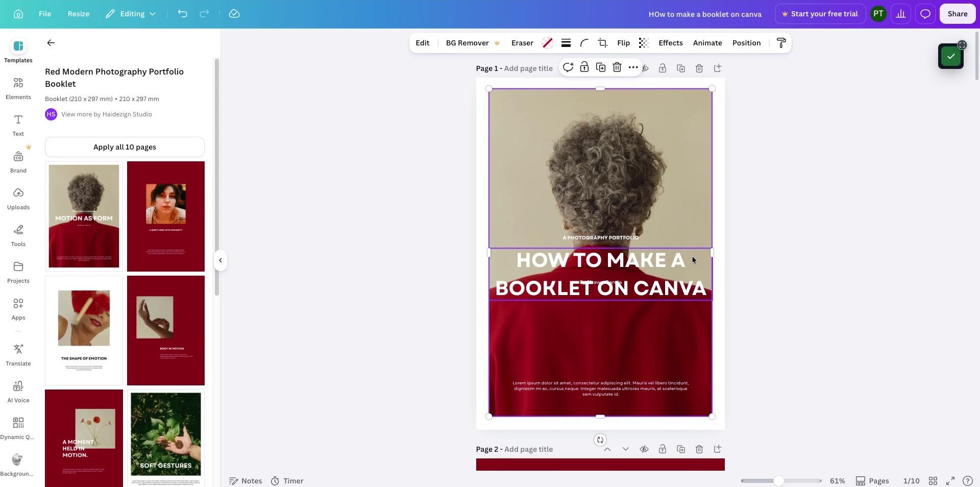Open the Uploads panel
The width and height of the screenshot is (980, 487).
pyautogui.click(x=18, y=199)
